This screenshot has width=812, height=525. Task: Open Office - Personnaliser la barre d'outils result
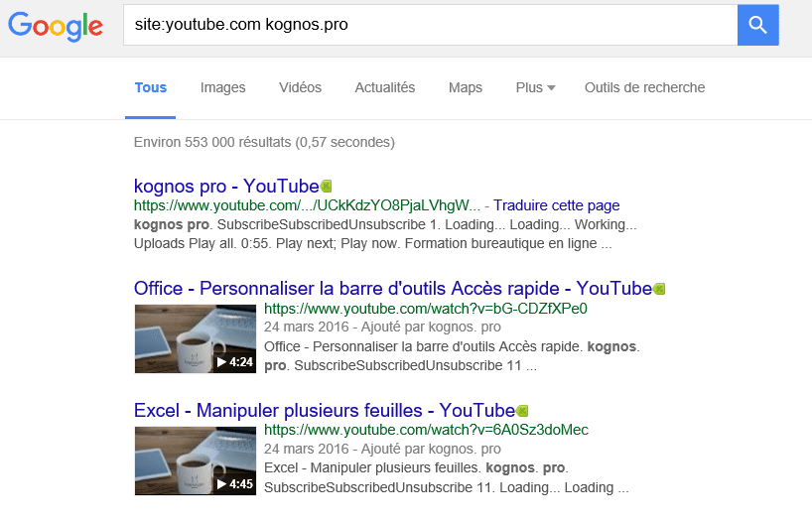click(392, 289)
